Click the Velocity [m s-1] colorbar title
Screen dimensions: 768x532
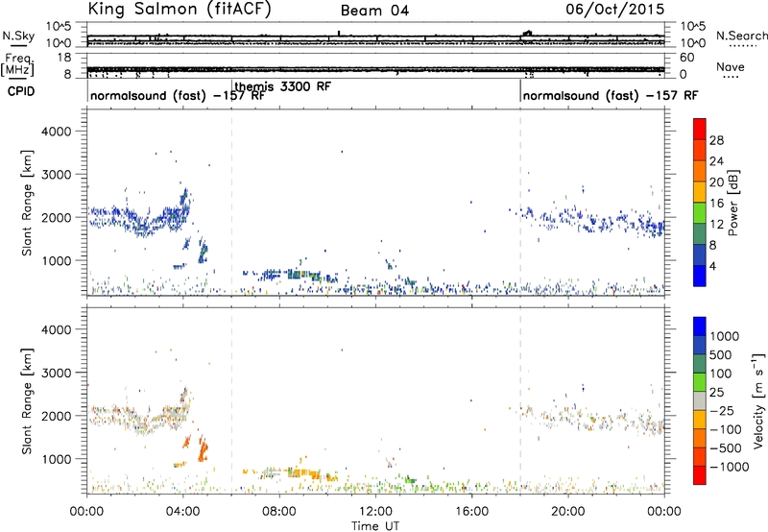tap(758, 400)
